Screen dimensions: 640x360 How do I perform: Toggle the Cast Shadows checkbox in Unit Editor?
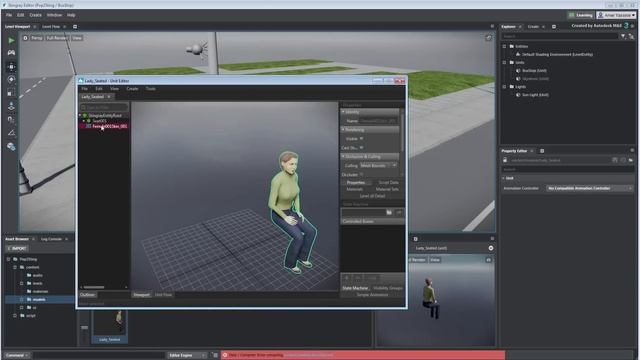point(362,147)
